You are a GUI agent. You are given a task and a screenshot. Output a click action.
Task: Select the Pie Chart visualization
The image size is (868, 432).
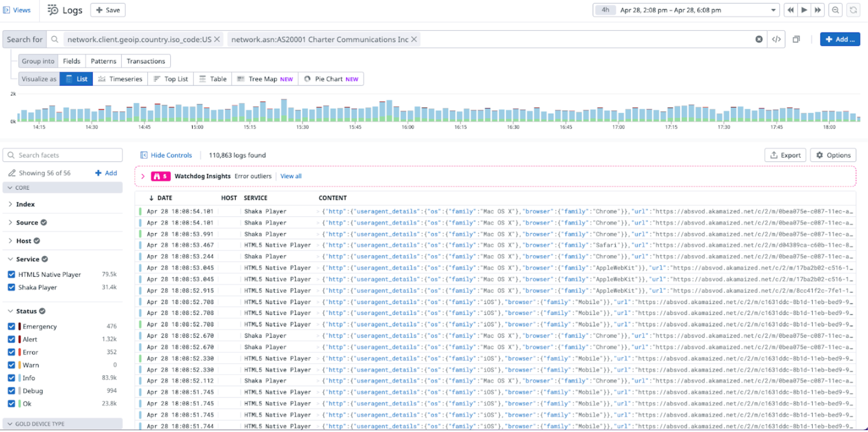click(x=330, y=79)
